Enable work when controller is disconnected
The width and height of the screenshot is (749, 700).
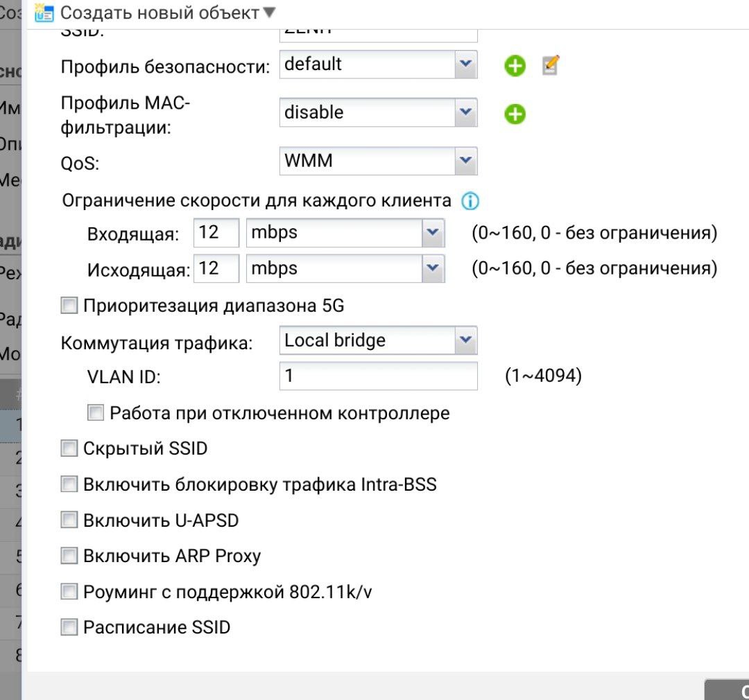(96, 414)
